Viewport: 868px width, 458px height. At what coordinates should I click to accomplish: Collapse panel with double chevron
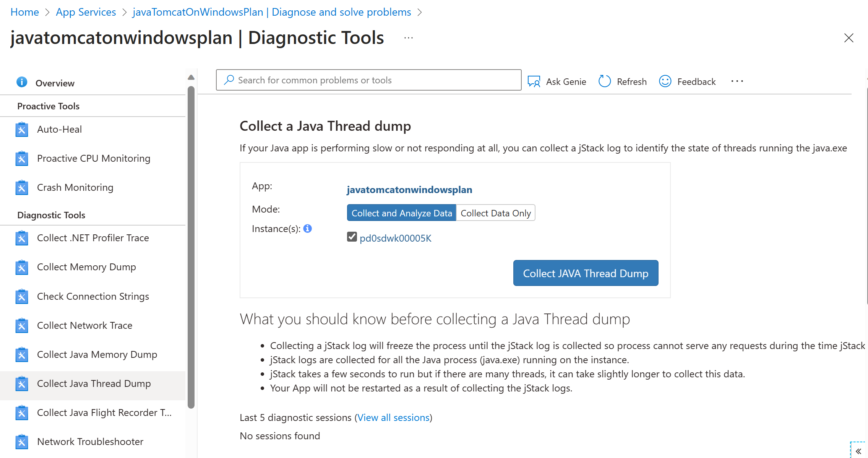858,451
